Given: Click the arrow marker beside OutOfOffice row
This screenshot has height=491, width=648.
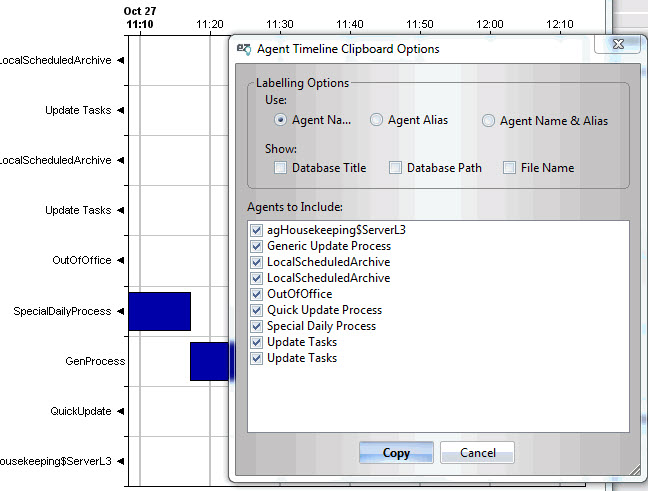Looking at the screenshot, I should click(121, 261).
